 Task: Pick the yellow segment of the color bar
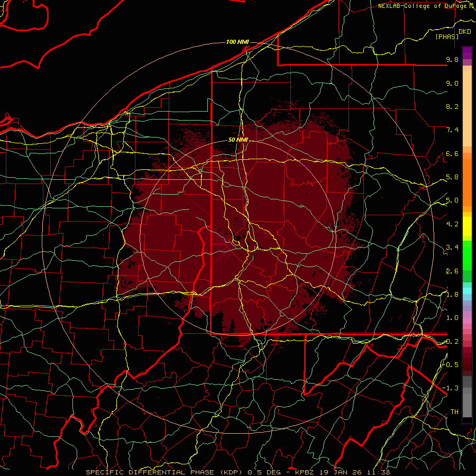click(x=467, y=226)
